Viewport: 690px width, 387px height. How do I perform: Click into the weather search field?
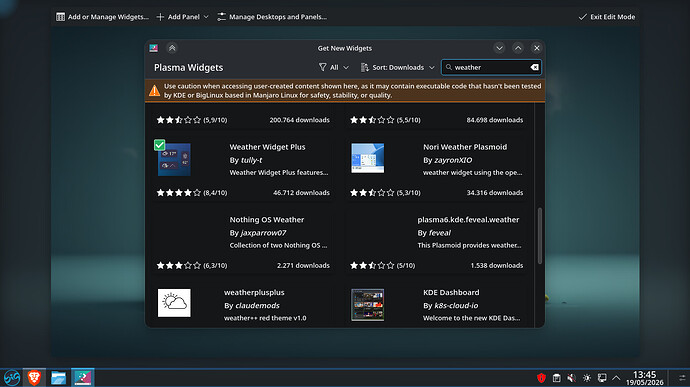click(491, 67)
